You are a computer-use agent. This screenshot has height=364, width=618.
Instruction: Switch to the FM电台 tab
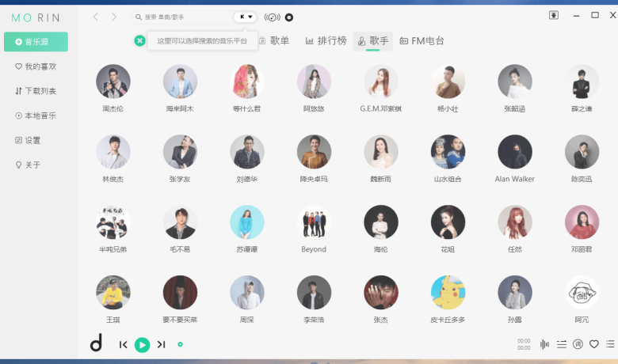(x=422, y=40)
